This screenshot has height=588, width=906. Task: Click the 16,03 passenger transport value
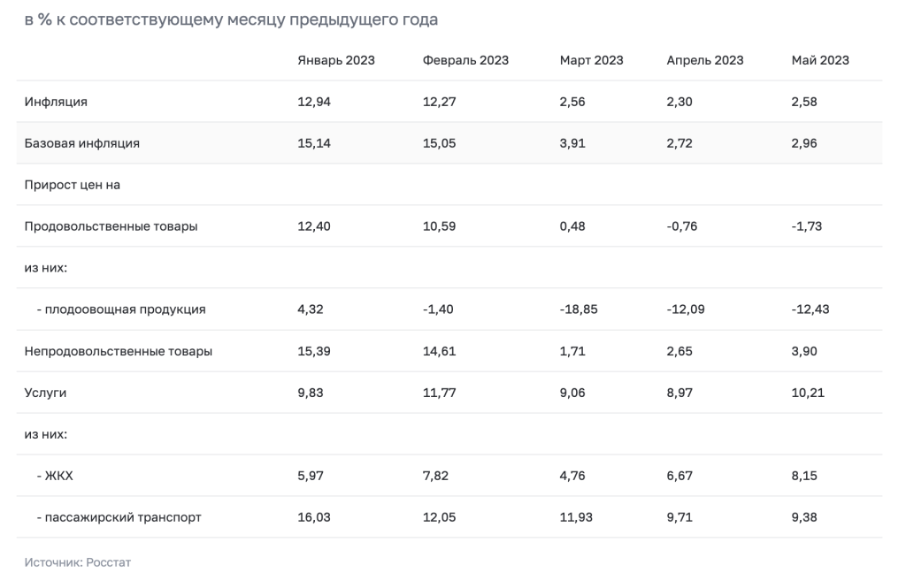click(314, 517)
